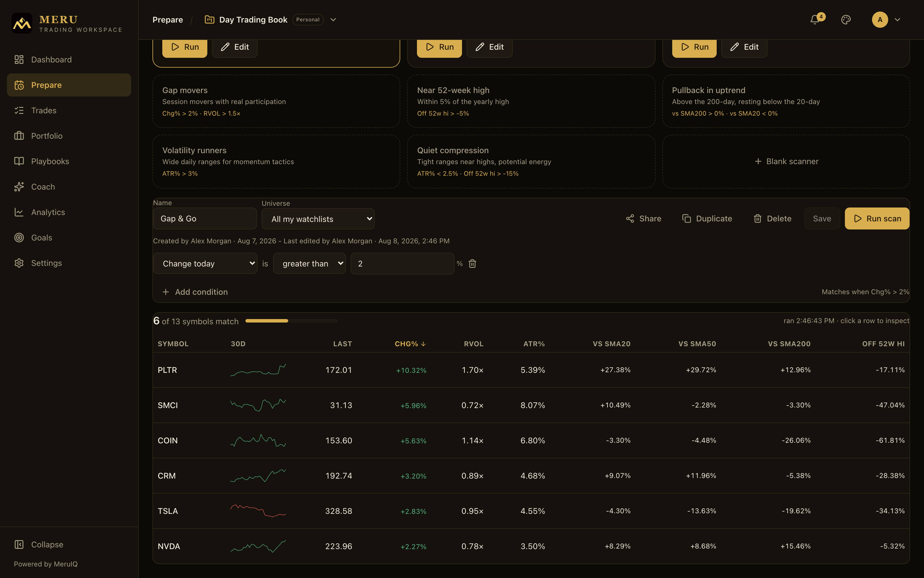Click TSLA red sparkline
The width and height of the screenshot is (924, 578).
(258, 511)
